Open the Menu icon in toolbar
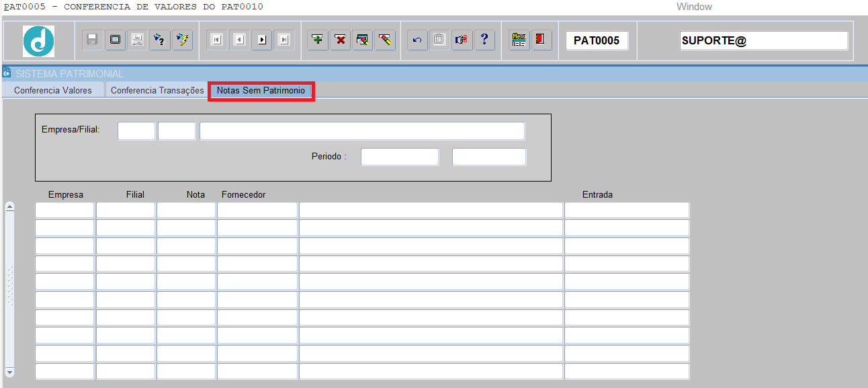The height and width of the screenshot is (388, 868). coord(518,40)
